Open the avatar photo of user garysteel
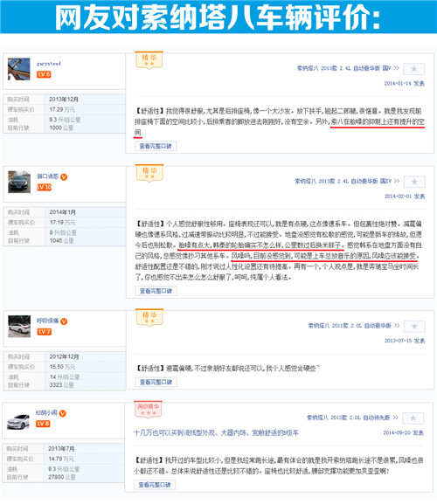437x504 pixels. pyautogui.click(x=18, y=69)
